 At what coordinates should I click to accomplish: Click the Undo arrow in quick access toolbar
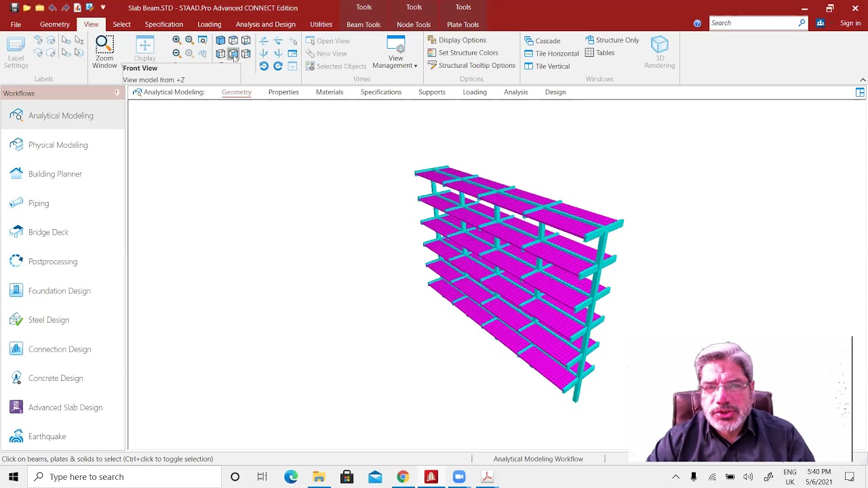(x=53, y=8)
